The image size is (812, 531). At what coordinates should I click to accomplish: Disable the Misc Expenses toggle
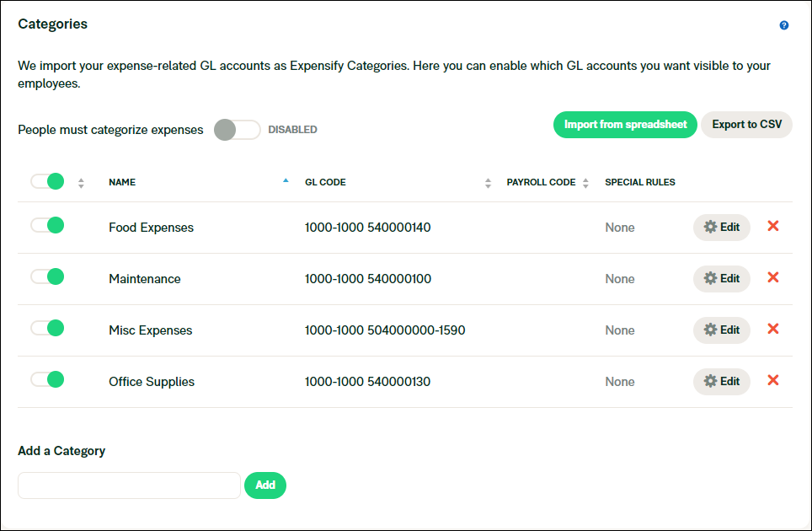click(x=47, y=328)
